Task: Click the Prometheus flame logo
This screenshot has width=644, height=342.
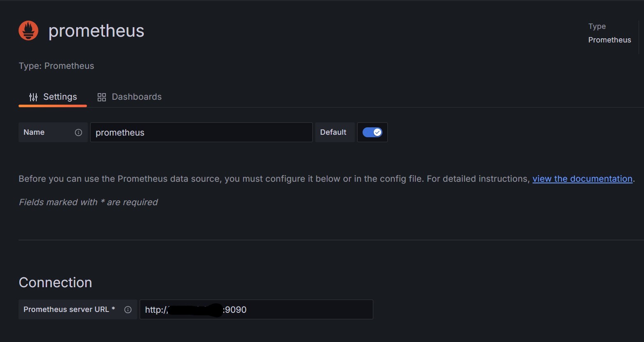Action: click(28, 31)
